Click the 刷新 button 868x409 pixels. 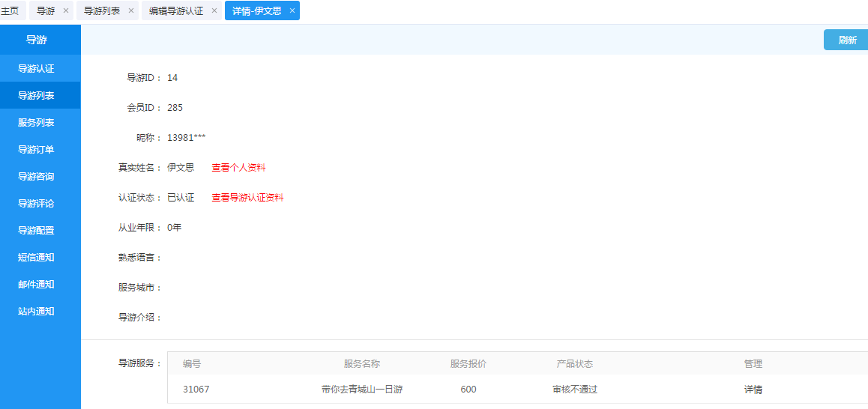[847, 40]
